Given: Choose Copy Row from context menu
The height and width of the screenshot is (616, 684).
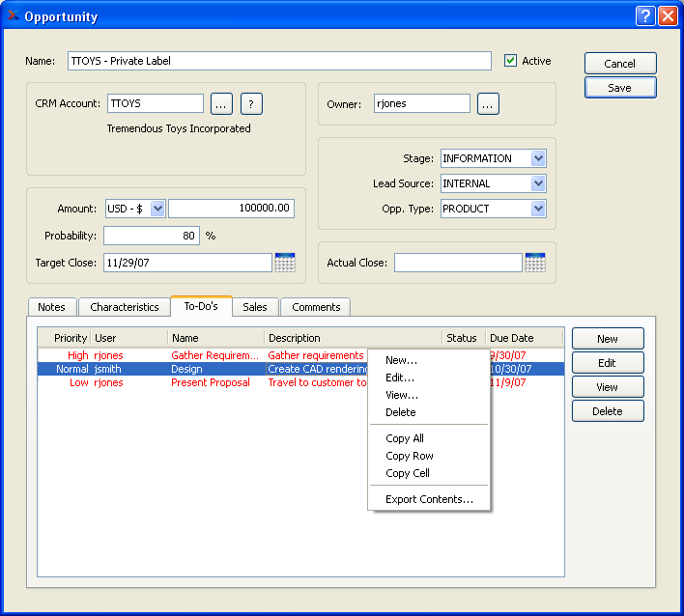Looking at the screenshot, I should (x=410, y=456).
